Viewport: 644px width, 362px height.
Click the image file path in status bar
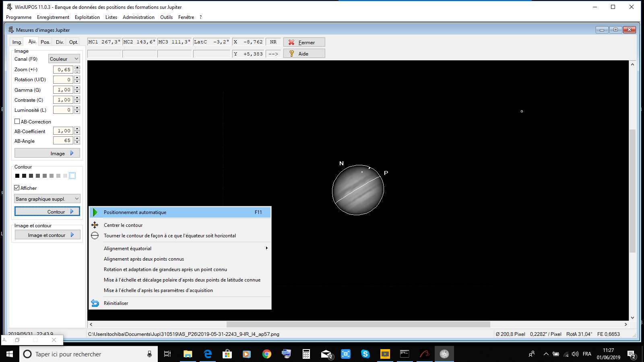(184, 334)
